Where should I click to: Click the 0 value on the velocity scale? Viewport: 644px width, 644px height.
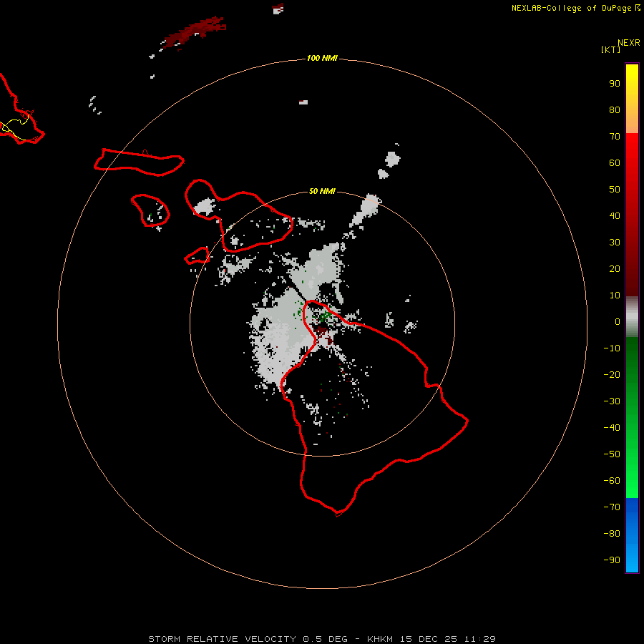point(618,321)
